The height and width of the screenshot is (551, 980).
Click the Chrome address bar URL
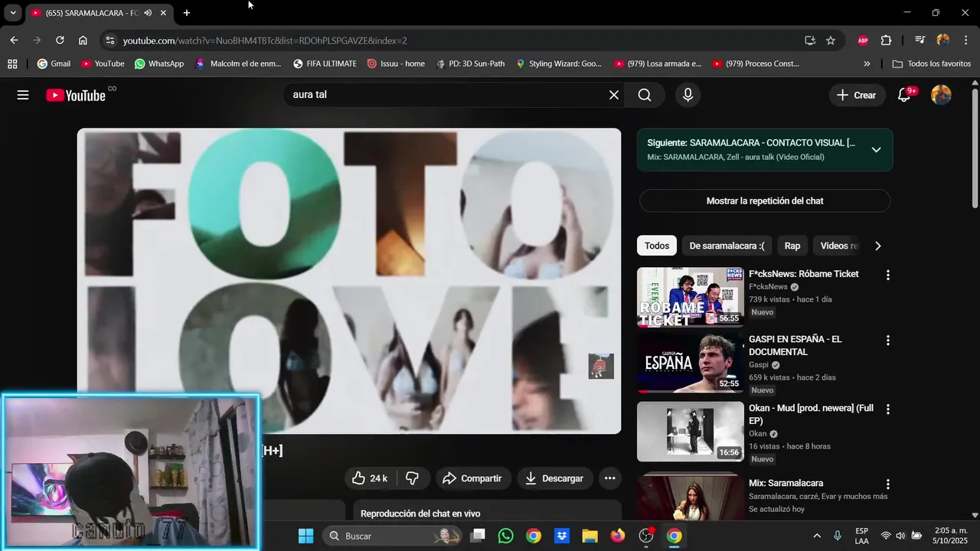tap(265, 41)
